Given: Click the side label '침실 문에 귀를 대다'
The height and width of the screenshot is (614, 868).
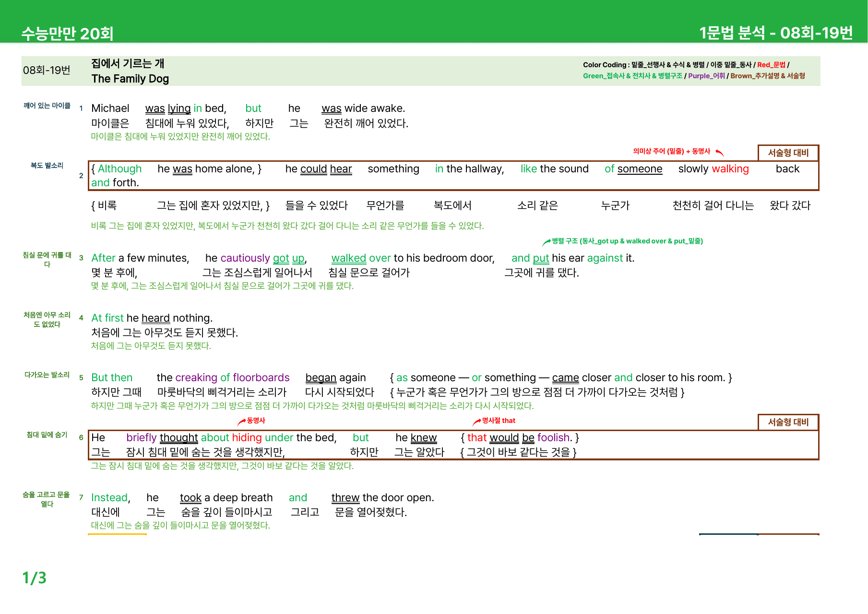Looking at the screenshot, I should coord(47,260).
